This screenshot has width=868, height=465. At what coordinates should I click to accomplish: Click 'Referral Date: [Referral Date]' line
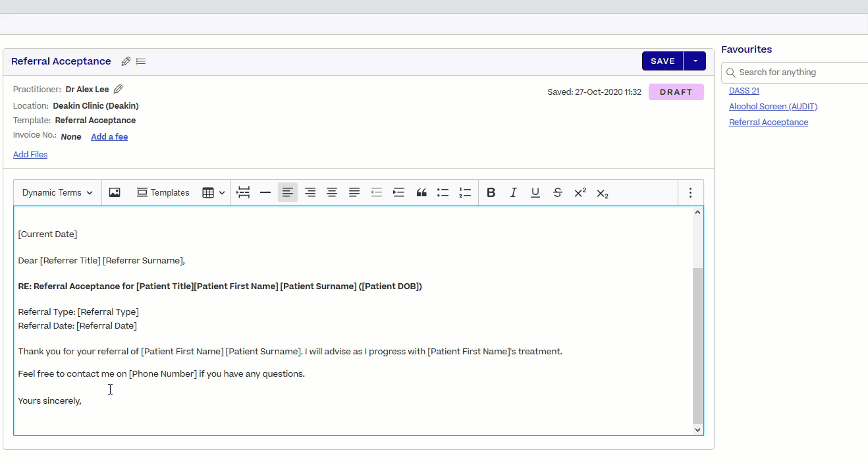[78, 326]
